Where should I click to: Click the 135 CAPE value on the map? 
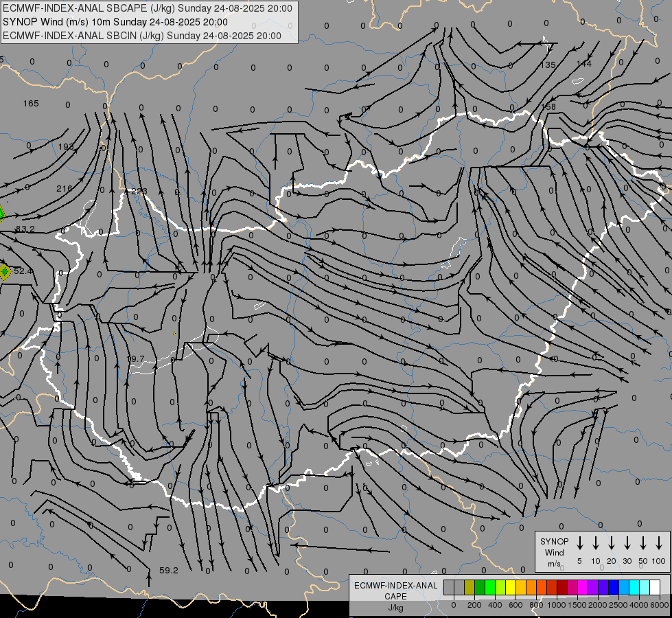[x=548, y=65]
